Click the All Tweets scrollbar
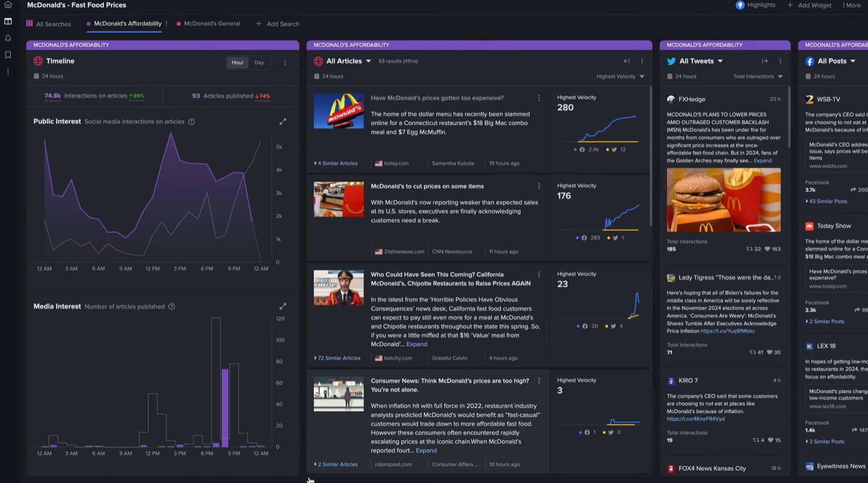 [x=789, y=117]
